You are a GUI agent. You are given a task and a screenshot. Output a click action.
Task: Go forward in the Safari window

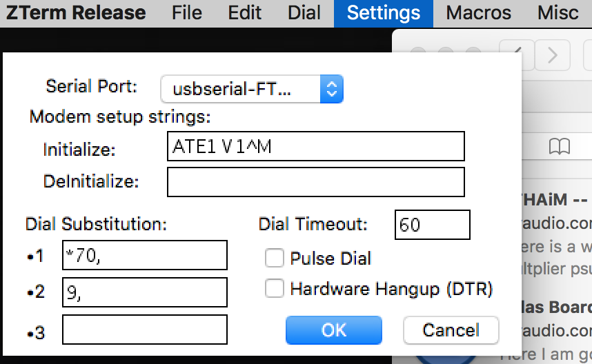point(553,55)
